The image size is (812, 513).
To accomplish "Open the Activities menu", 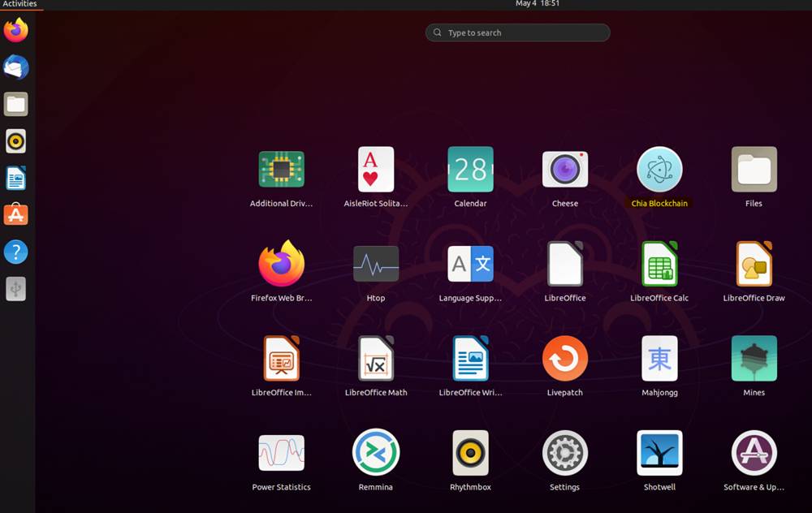I will click(x=20, y=4).
